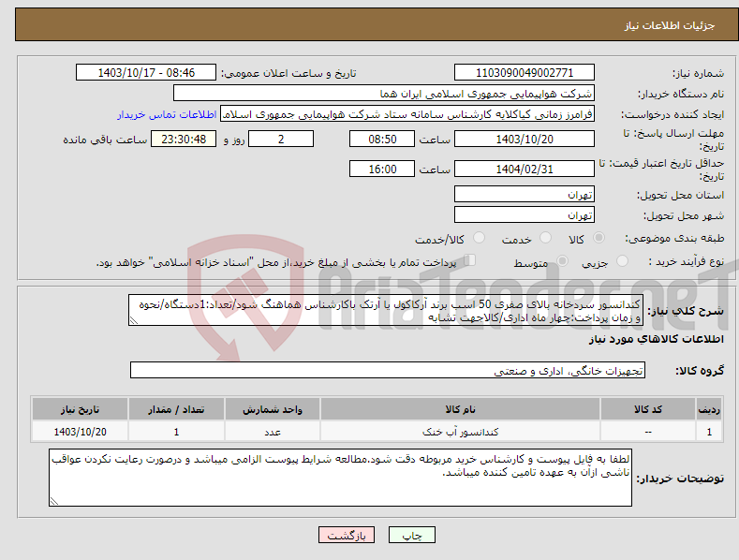Click the response deadline date 1403/10/20 field
Image resolution: width=739 pixels, height=560 pixels.
tap(525, 139)
